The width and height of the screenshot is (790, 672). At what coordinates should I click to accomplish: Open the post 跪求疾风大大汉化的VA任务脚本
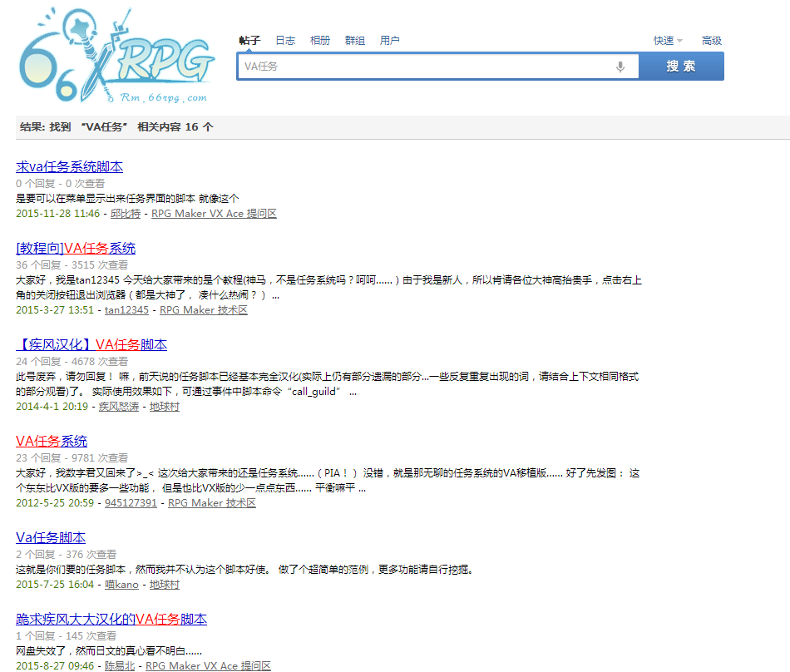[x=111, y=619]
